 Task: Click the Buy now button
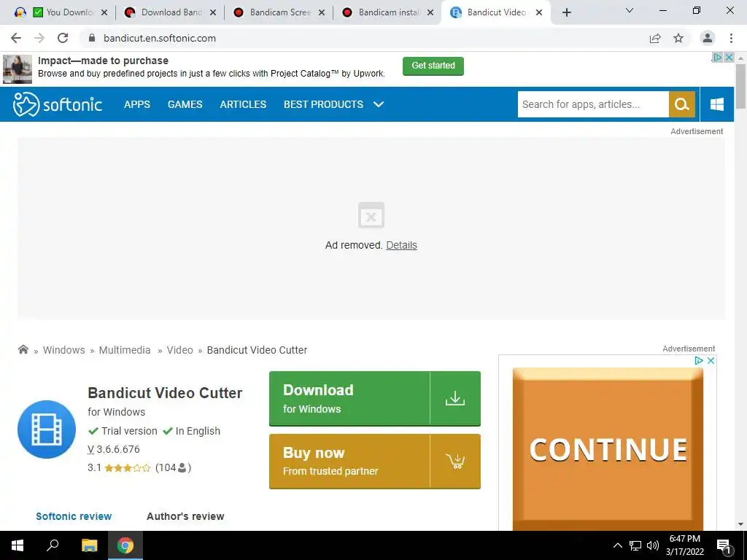375,461
